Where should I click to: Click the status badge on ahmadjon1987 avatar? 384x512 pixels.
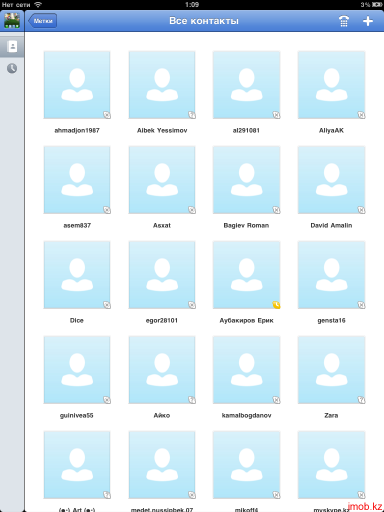[107, 115]
